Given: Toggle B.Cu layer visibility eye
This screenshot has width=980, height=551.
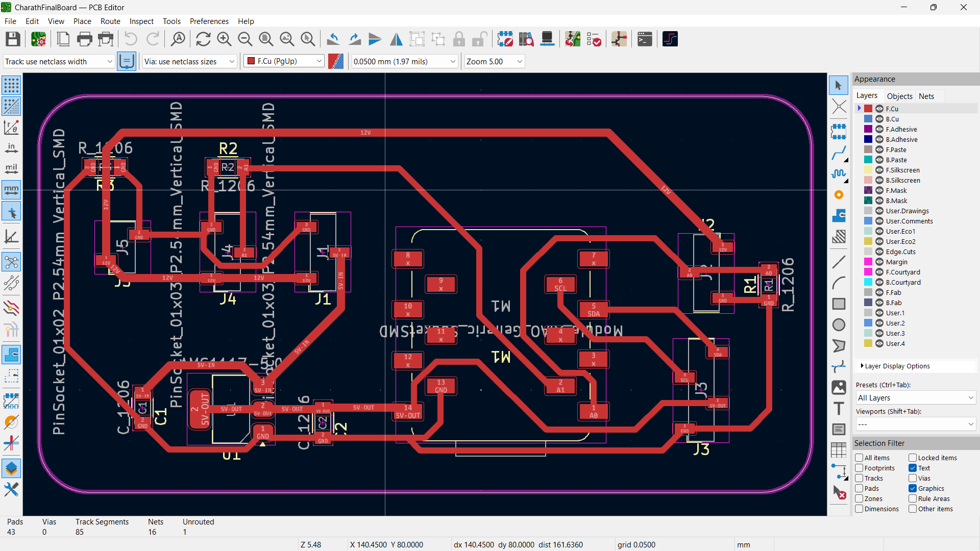Looking at the screenshot, I should click(x=879, y=119).
